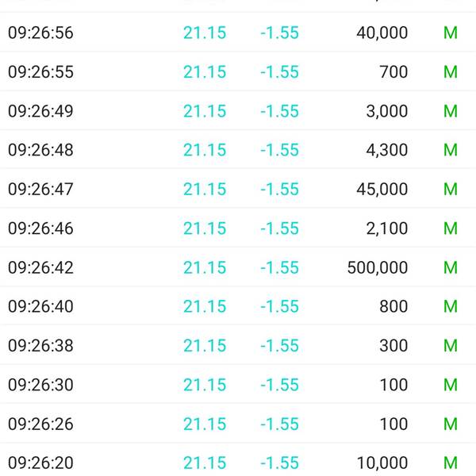Tap the M marker beside 4,300 volume

450,150
